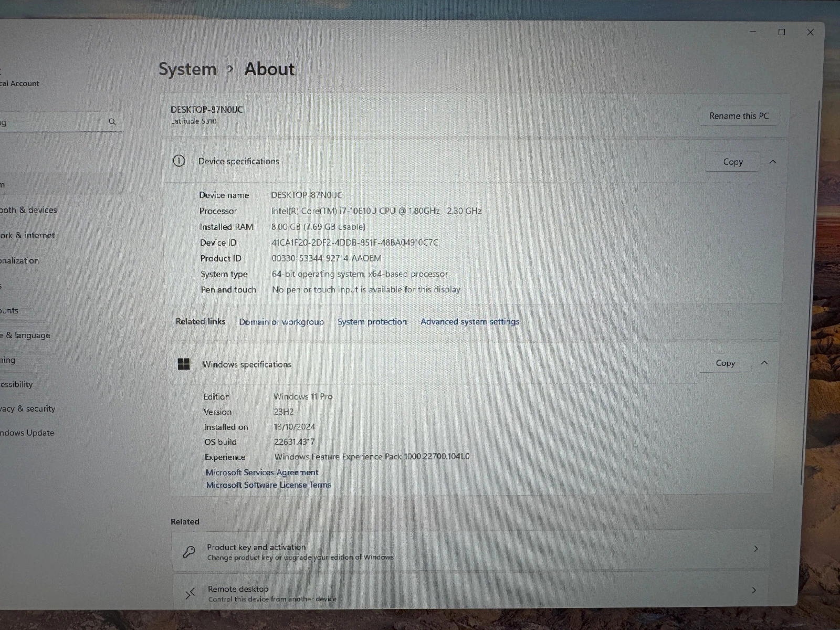
Task: Open System protection link
Action: pos(372,322)
